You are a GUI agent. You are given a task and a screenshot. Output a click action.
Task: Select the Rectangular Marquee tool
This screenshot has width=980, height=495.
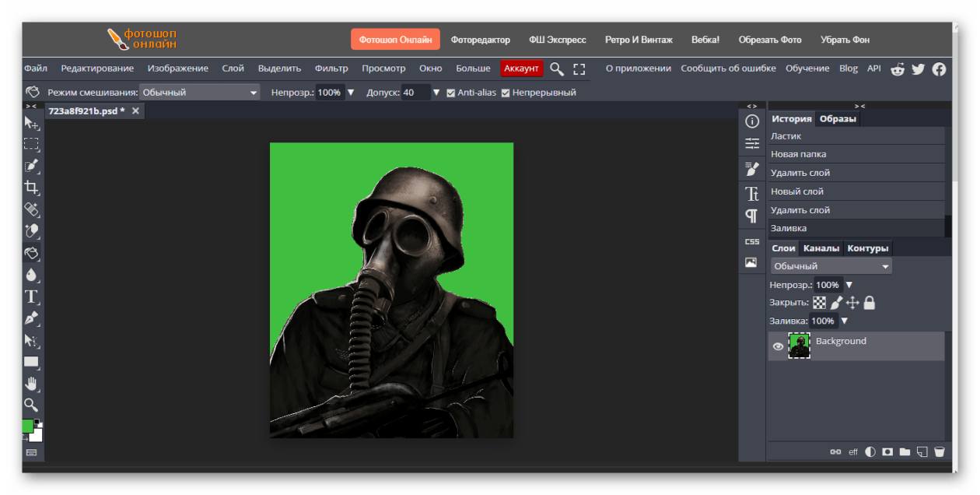click(31, 144)
